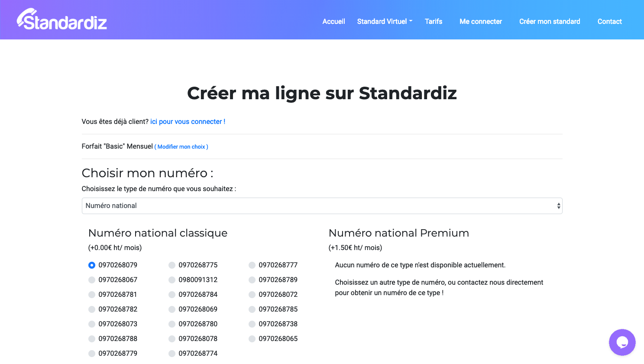
Task: Open Standard Virtuel dropdown menu
Action: click(385, 21)
